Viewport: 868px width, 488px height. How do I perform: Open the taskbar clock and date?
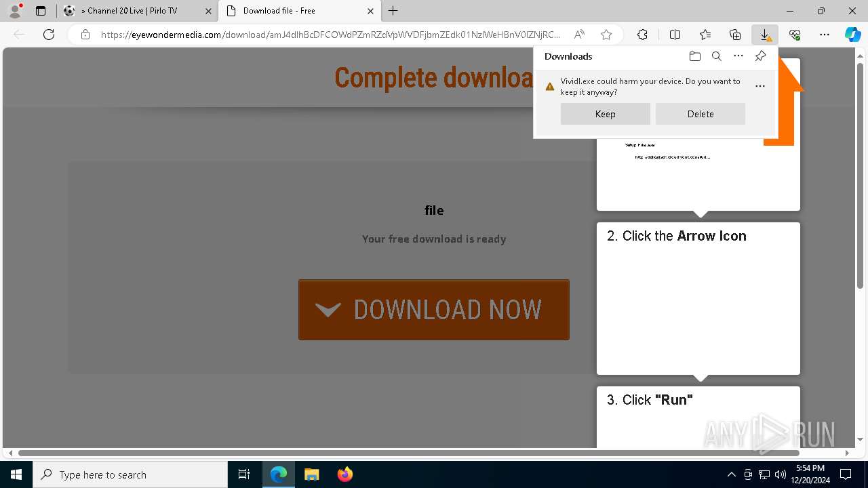pos(811,474)
